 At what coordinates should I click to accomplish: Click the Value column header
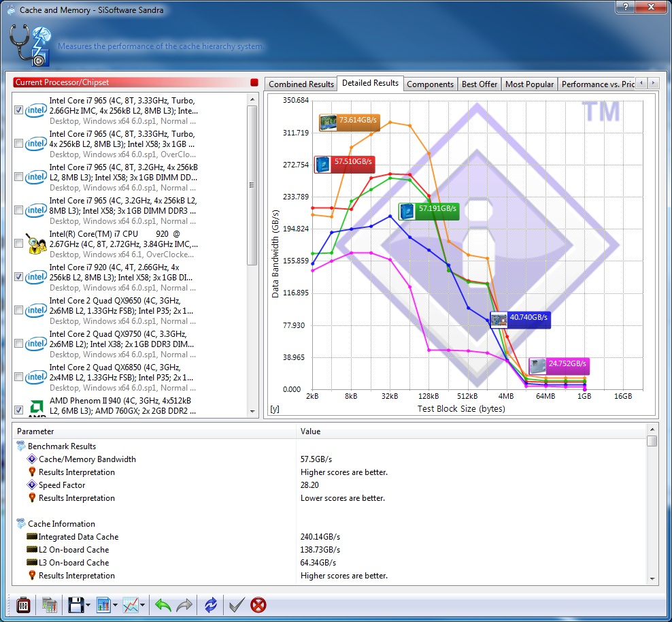(471, 431)
